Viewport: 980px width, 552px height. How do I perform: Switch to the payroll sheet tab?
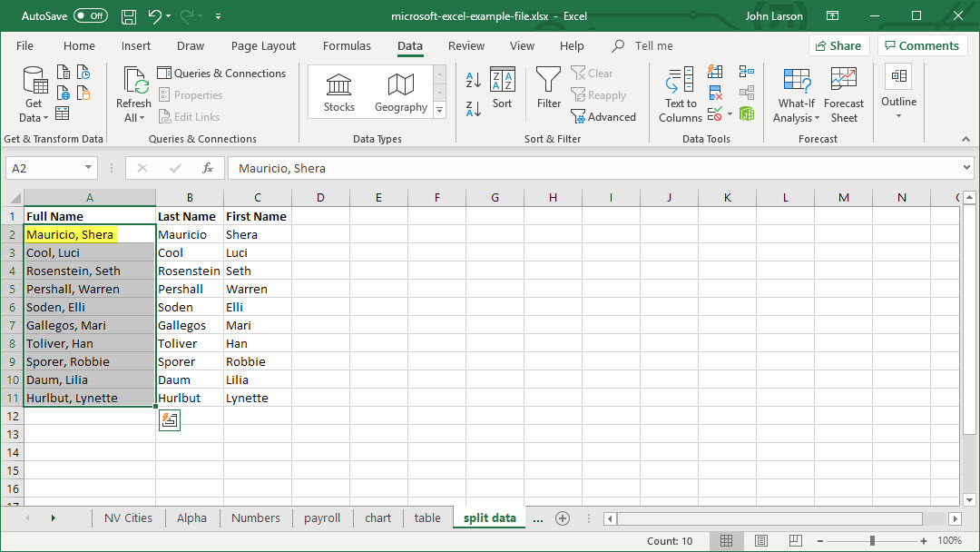[322, 518]
